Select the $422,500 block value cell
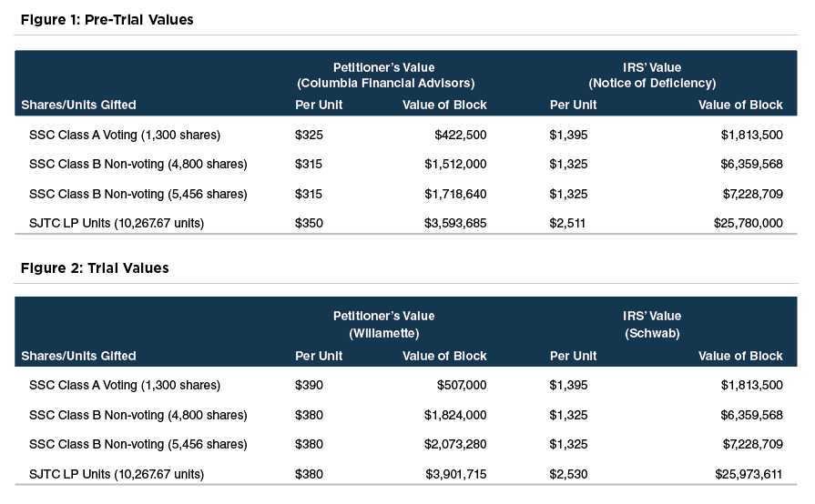The width and height of the screenshot is (815, 504). point(461,136)
